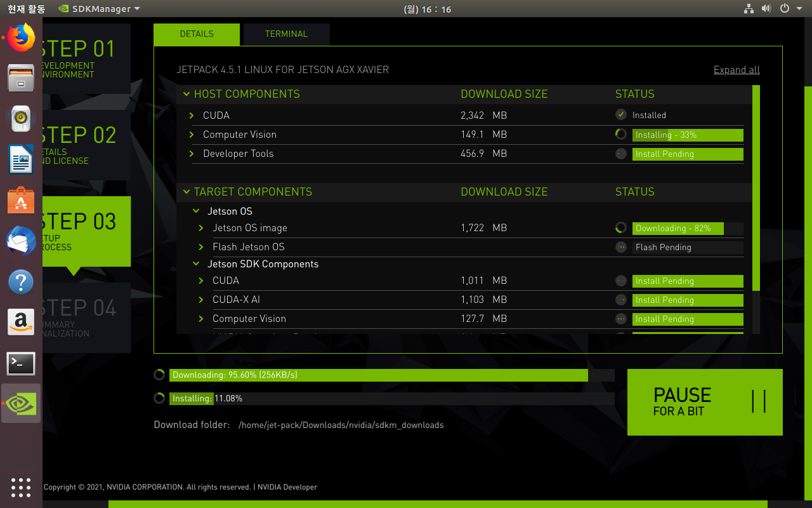Image resolution: width=812 pixels, height=508 pixels.
Task: Click the pending icon for CUDA-X AI row
Action: tap(621, 300)
